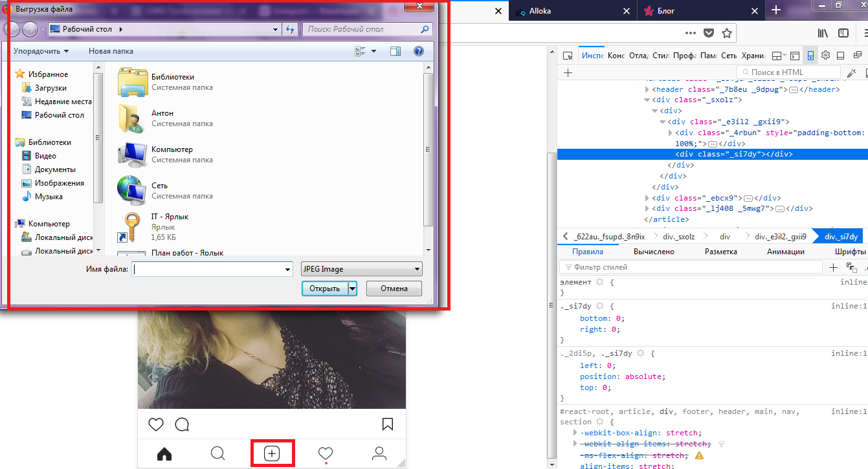
Task: Toggle responsive design mode button
Action: coord(810,56)
